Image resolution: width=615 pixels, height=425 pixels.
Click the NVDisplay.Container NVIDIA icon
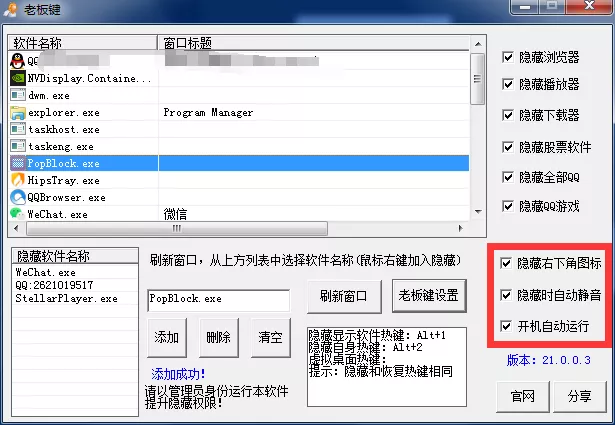[x=18, y=78]
